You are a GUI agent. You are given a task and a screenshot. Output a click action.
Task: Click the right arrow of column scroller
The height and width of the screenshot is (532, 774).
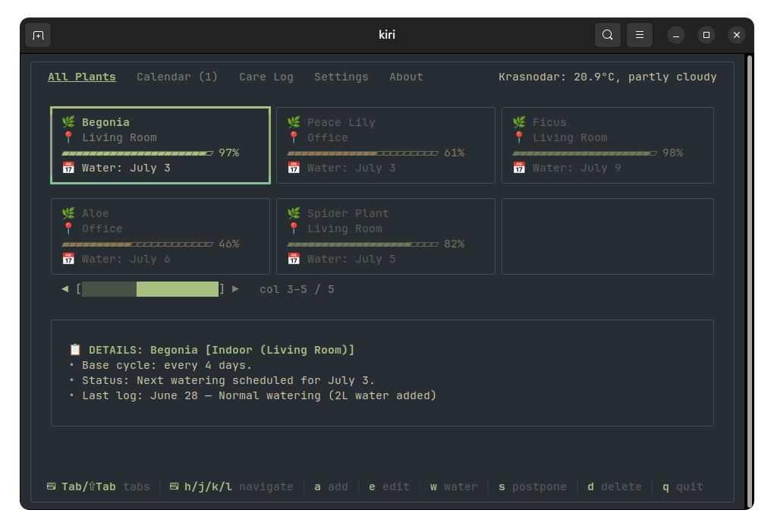tap(235, 289)
